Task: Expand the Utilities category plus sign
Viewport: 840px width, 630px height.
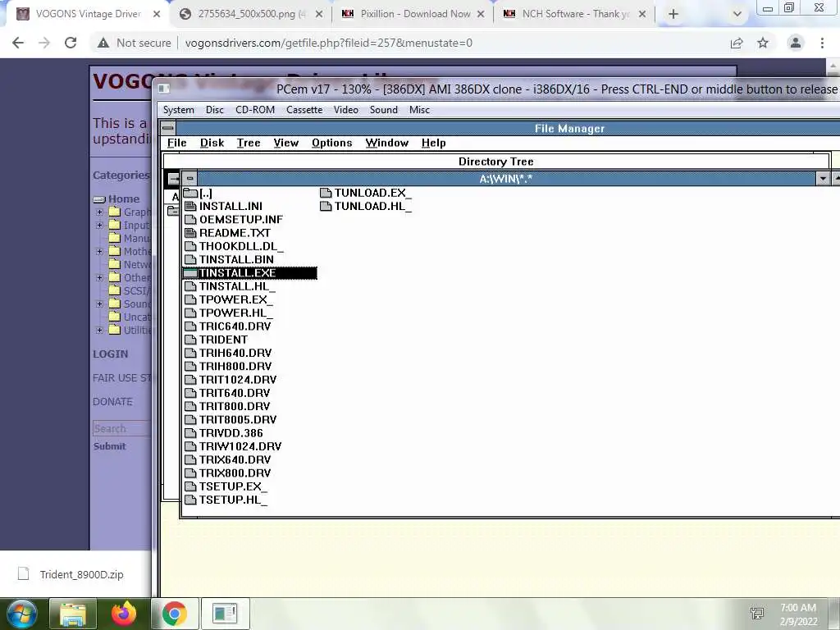Action: [99, 330]
